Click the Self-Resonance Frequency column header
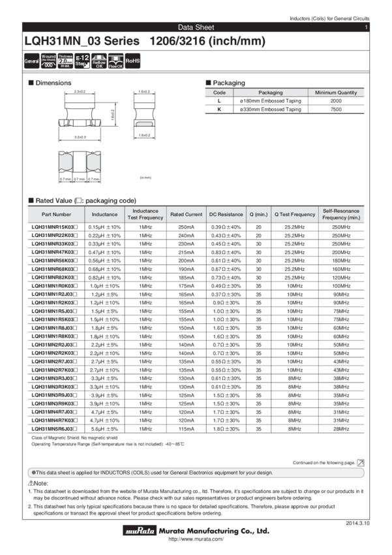Viewport: 392px width, 555px height. tap(340, 215)
